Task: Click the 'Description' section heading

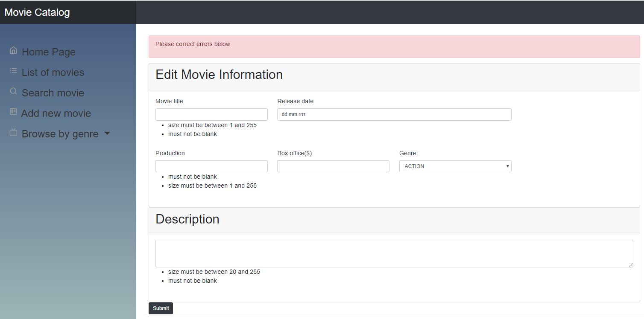Action: point(187,219)
